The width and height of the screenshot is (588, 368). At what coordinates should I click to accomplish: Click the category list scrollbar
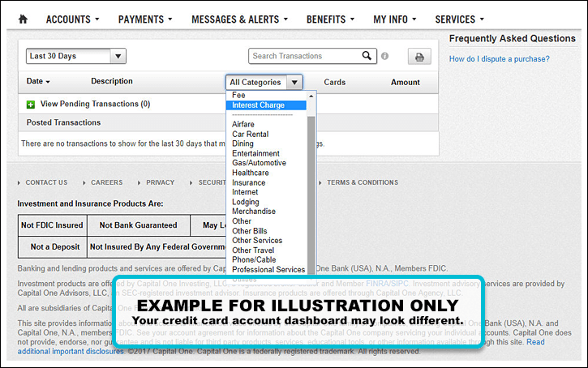(311, 195)
